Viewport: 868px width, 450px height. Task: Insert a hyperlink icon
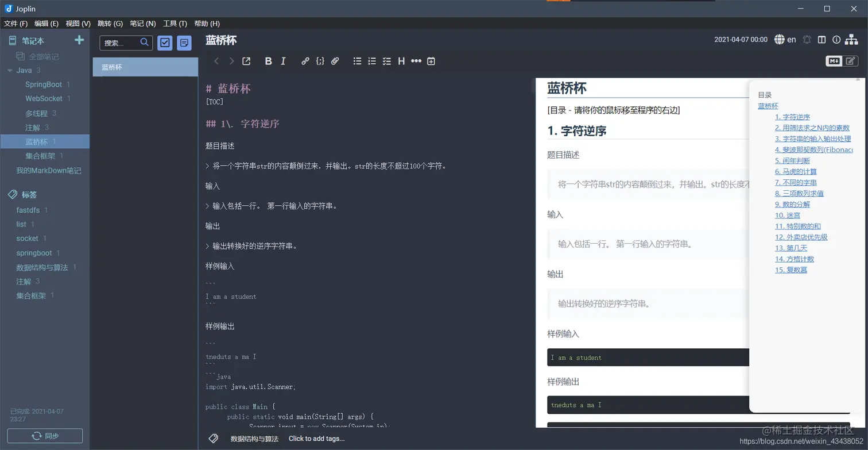pos(305,61)
